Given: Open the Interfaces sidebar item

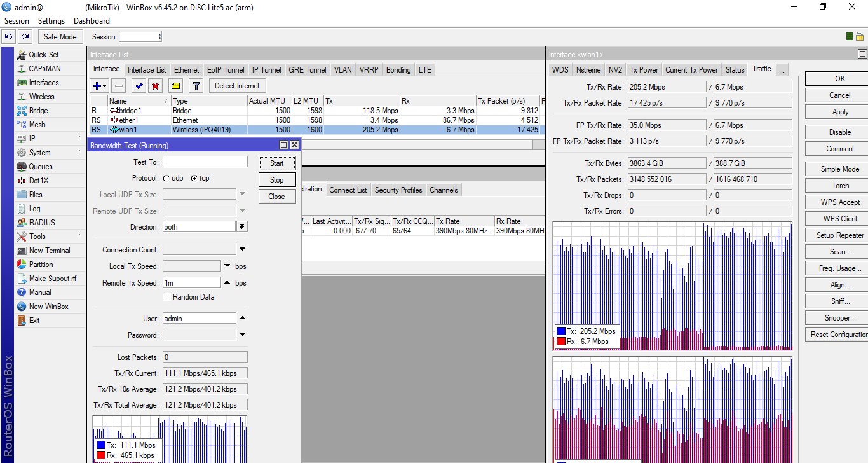Looking at the screenshot, I should click(x=43, y=83).
